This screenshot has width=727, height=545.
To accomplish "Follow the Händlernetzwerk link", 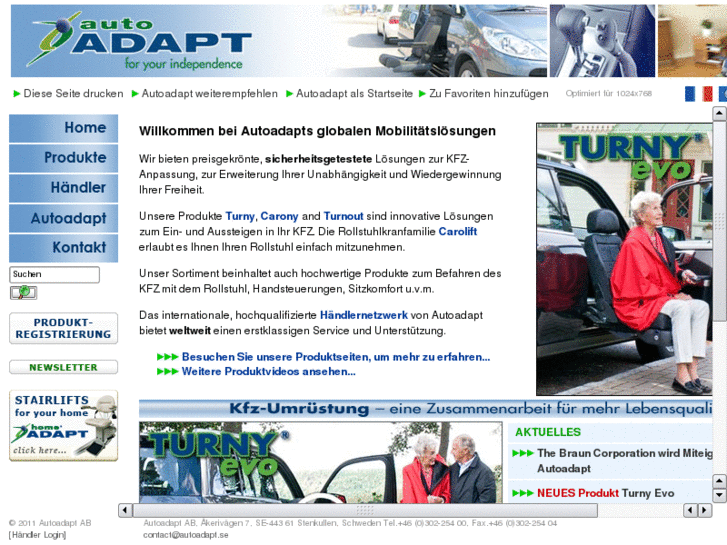I will coord(364,315).
